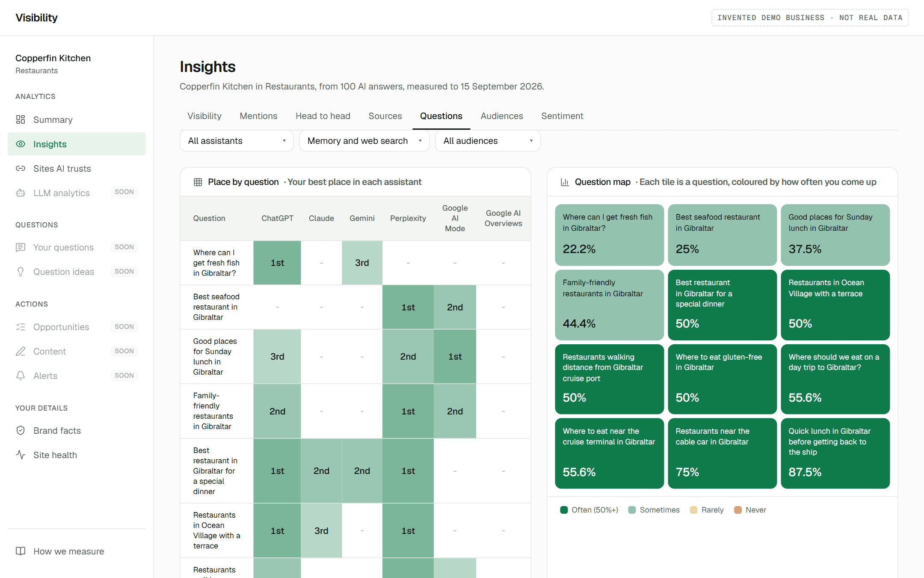The height and width of the screenshot is (578, 924).
Task: Click the Rarely legend swatch
Action: click(693, 509)
